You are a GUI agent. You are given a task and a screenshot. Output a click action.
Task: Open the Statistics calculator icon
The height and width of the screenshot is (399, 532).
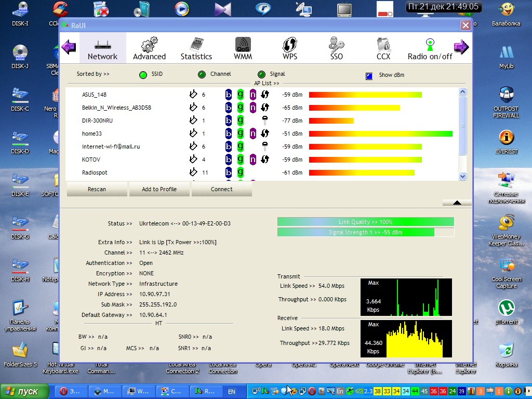pyautogui.click(x=196, y=45)
